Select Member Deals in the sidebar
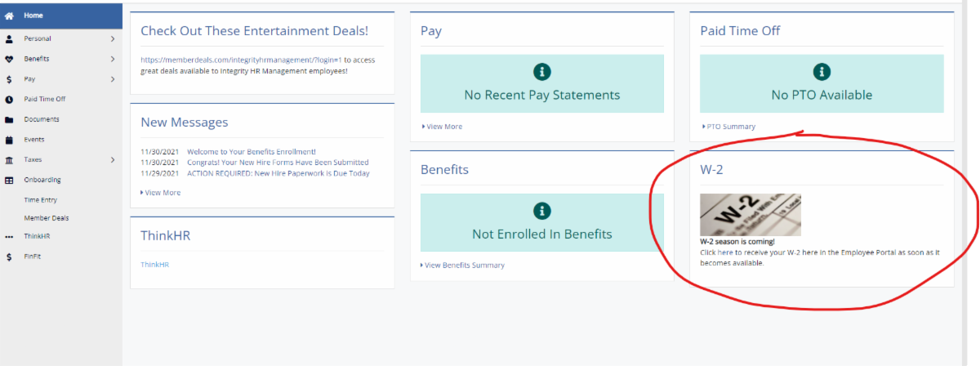The height and width of the screenshot is (366, 980). coord(46,218)
